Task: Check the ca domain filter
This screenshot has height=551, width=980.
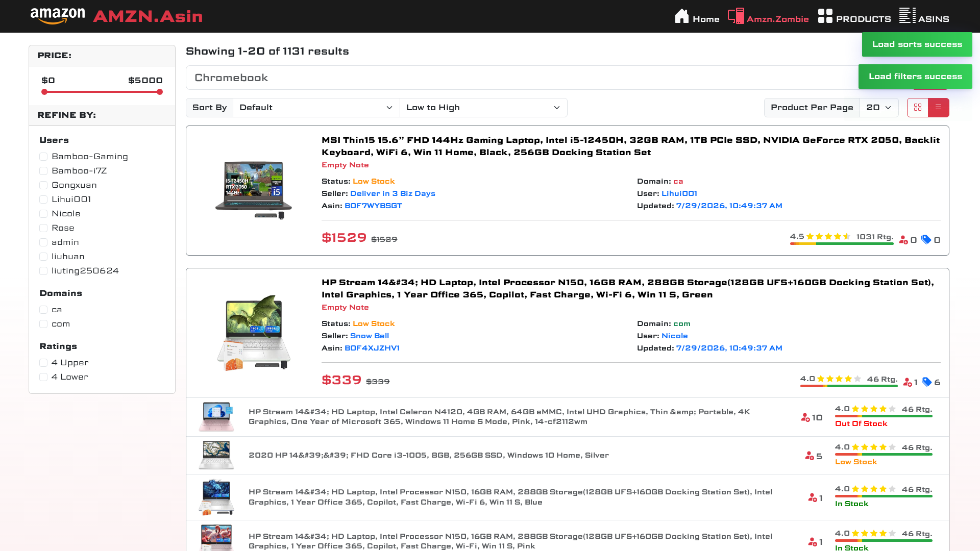Action: pos(43,310)
